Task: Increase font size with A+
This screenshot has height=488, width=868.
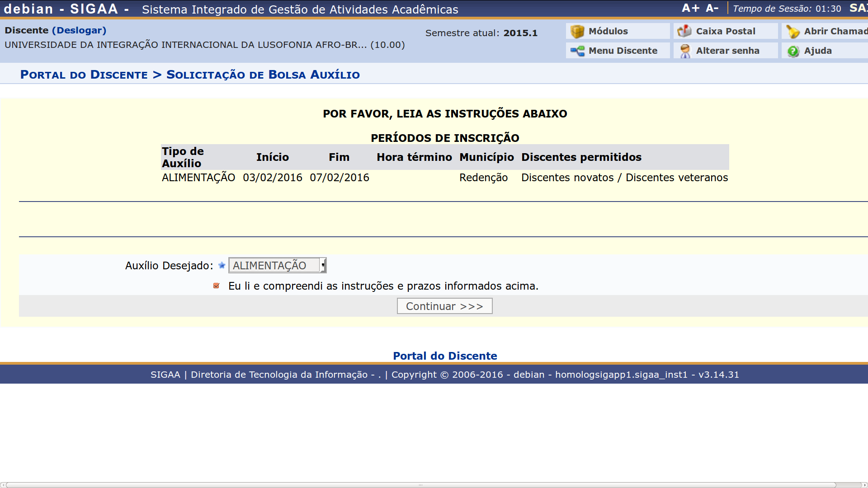Action: point(690,8)
